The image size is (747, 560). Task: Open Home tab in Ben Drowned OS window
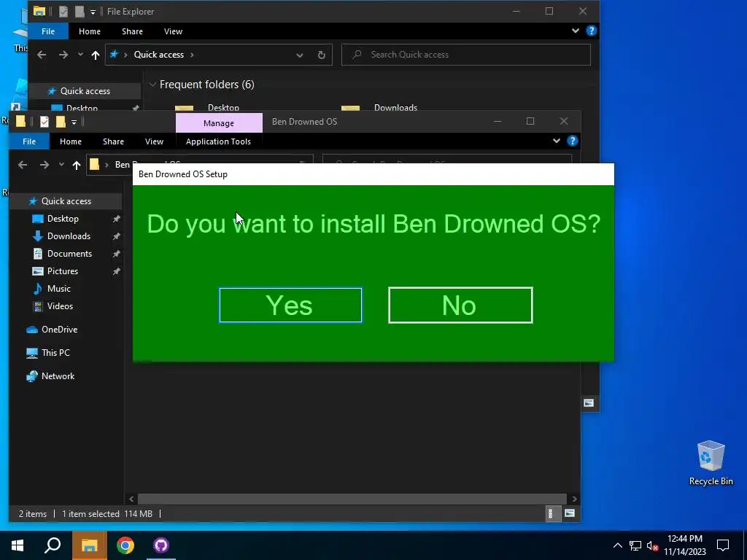coord(71,141)
